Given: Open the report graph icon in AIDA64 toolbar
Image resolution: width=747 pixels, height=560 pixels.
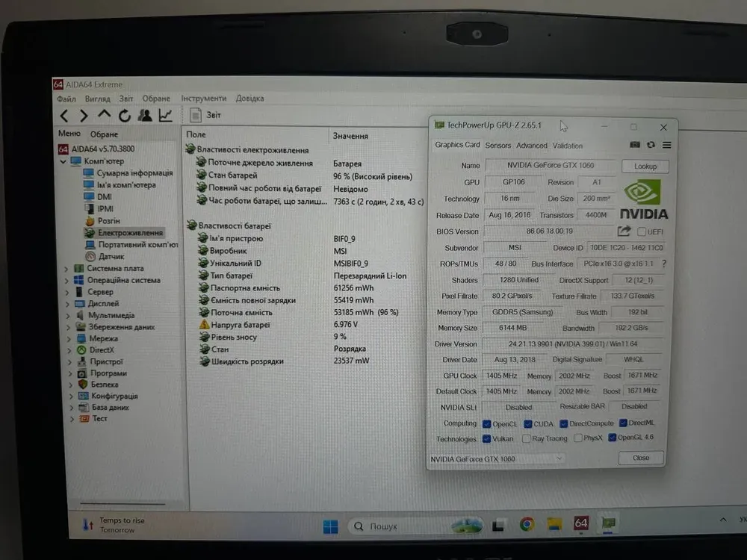Looking at the screenshot, I should [166, 115].
